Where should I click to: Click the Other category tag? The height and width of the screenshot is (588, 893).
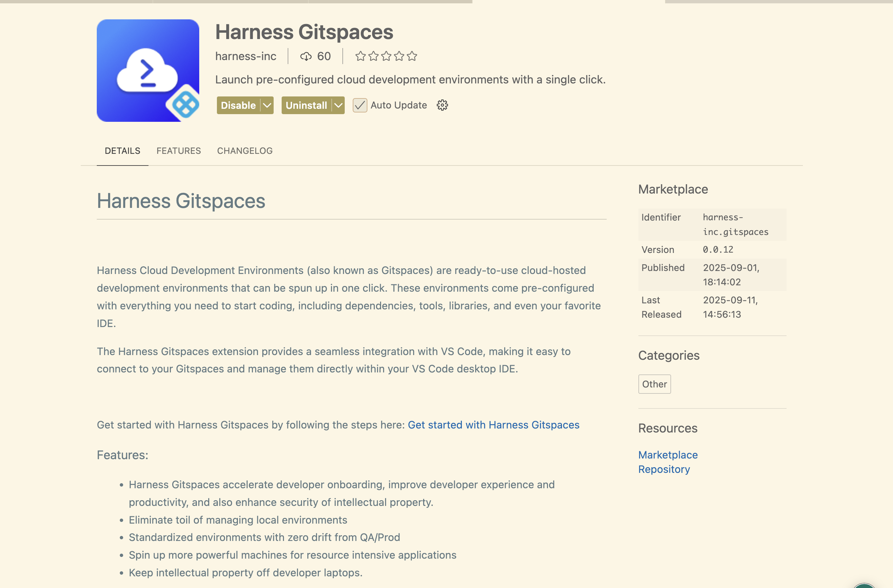(x=654, y=384)
